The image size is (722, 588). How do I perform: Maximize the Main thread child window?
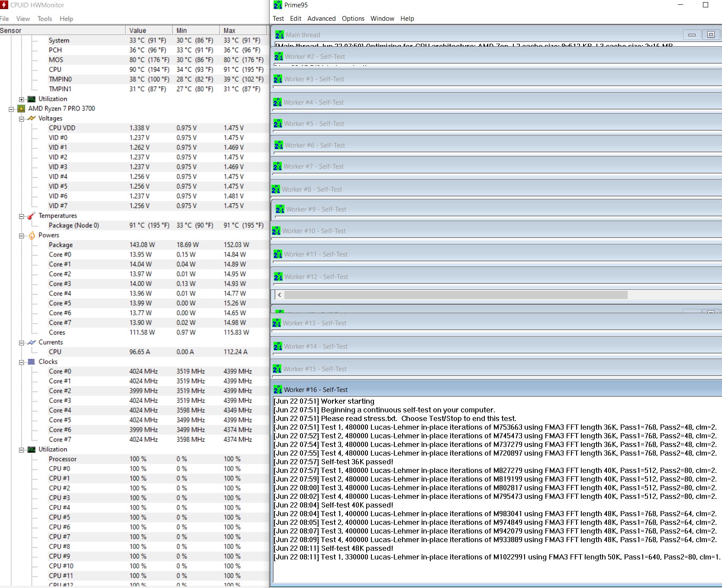711,35
